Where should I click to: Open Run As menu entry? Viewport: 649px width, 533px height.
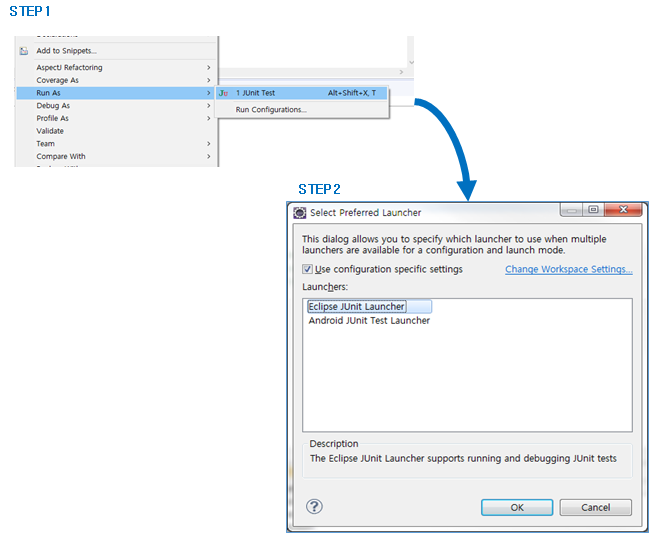[x=116, y=93]
